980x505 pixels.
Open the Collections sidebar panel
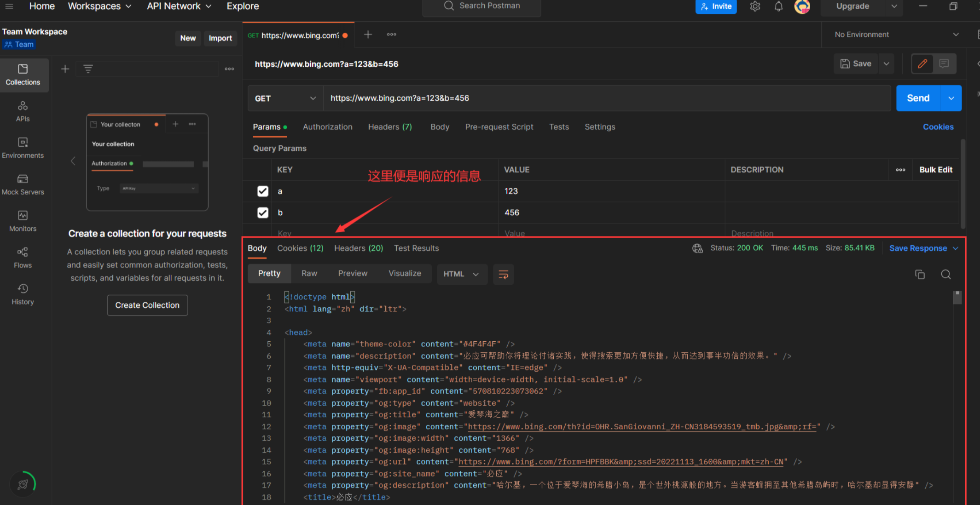23,75
